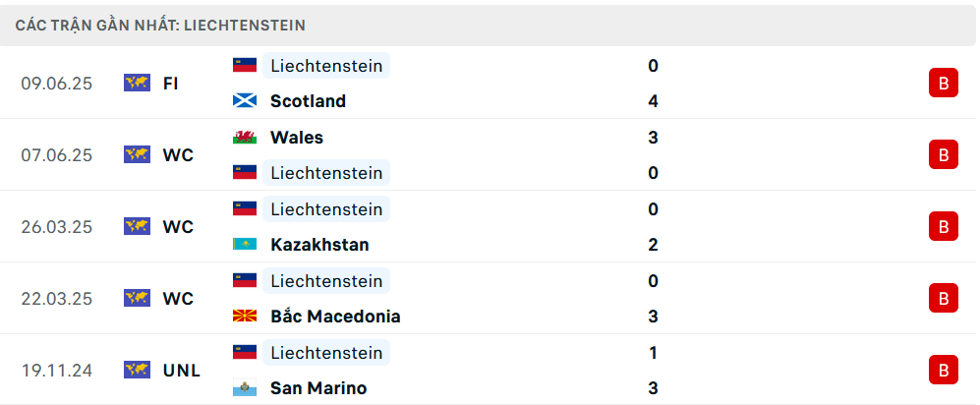Click the red B badge for San Marino match
Screen dimensions: 980x405
point(943,371)
